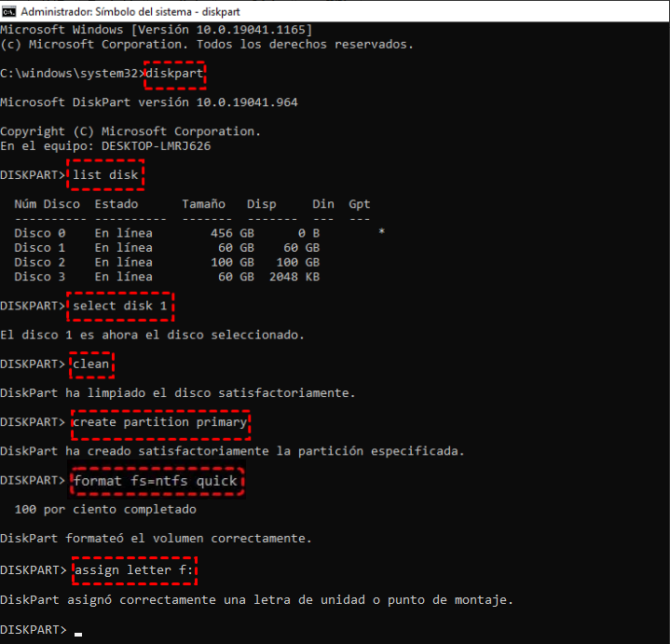Click the 'Disco 3' row label
This screenshot has height=644, width=670.
click(x=40, y=277)
